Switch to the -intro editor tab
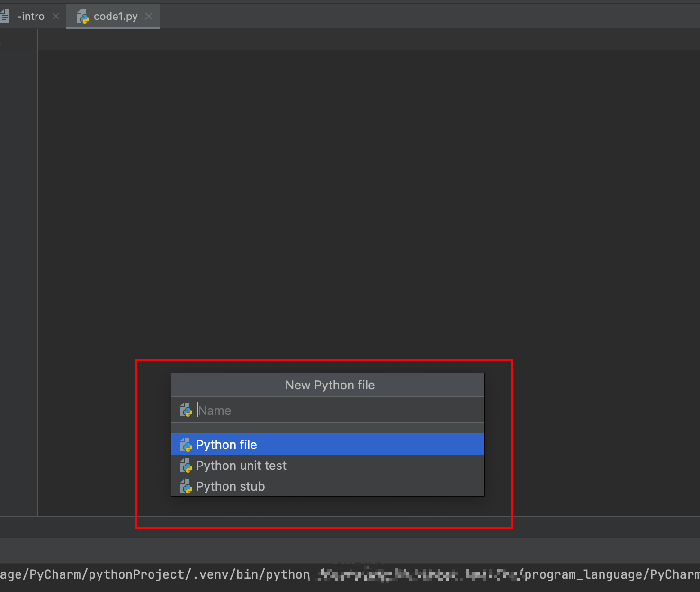700x592 pixels. tap(30, 16)
